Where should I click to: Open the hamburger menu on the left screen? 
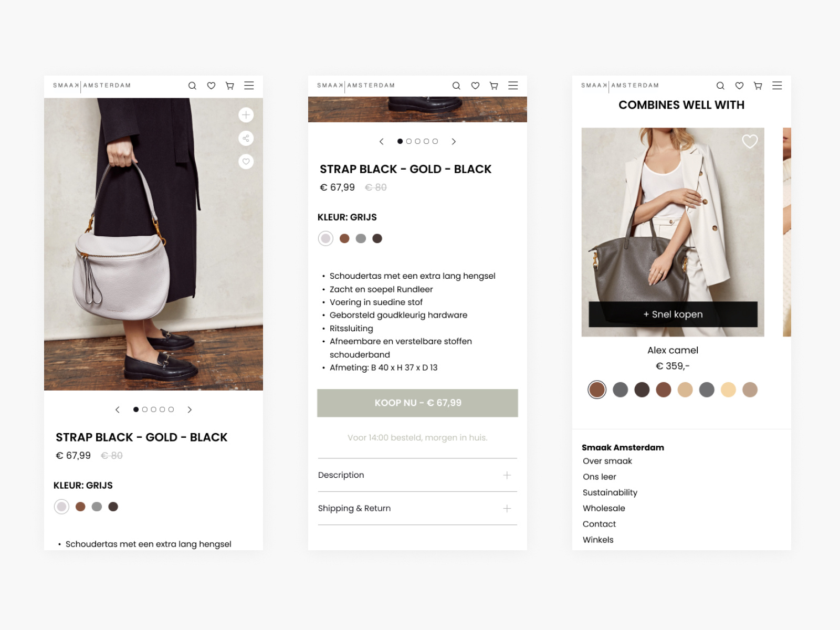coord(249,86)
